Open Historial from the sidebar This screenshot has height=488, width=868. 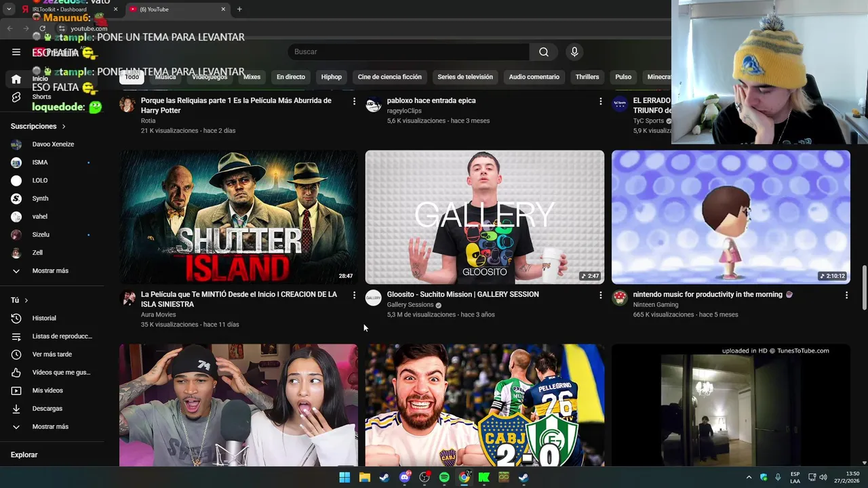[51, 318]
